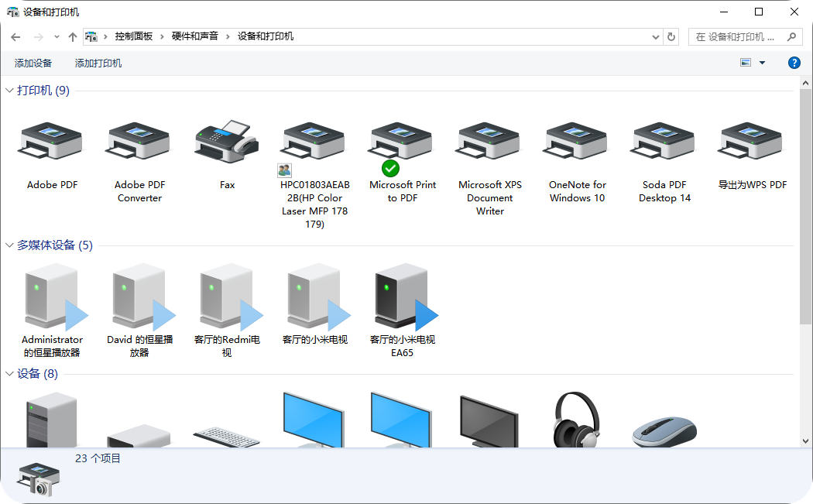The image size is (813, 504).
Task: Select the second blue monitor device
Action: coord(401,420)
